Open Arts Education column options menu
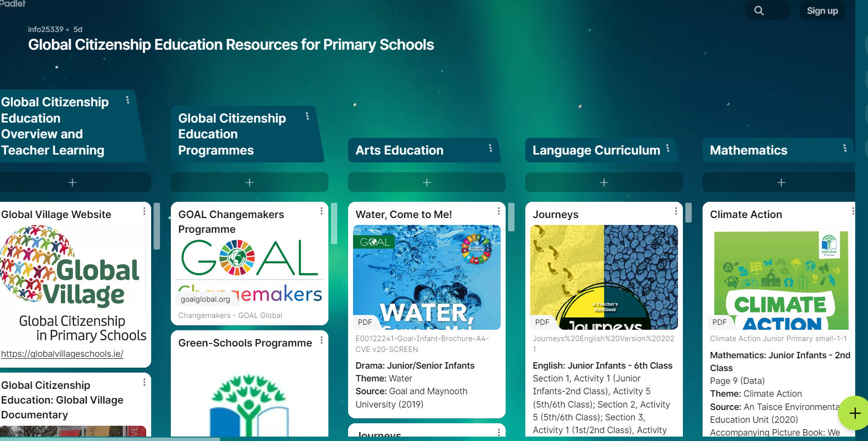The image size is (868, 441). tap(490, 148)
